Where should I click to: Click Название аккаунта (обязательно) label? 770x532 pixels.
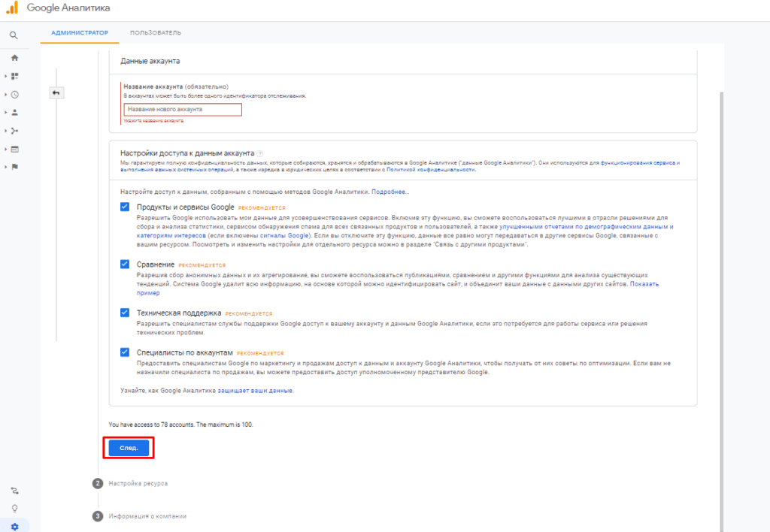click(x=176, y=86)
